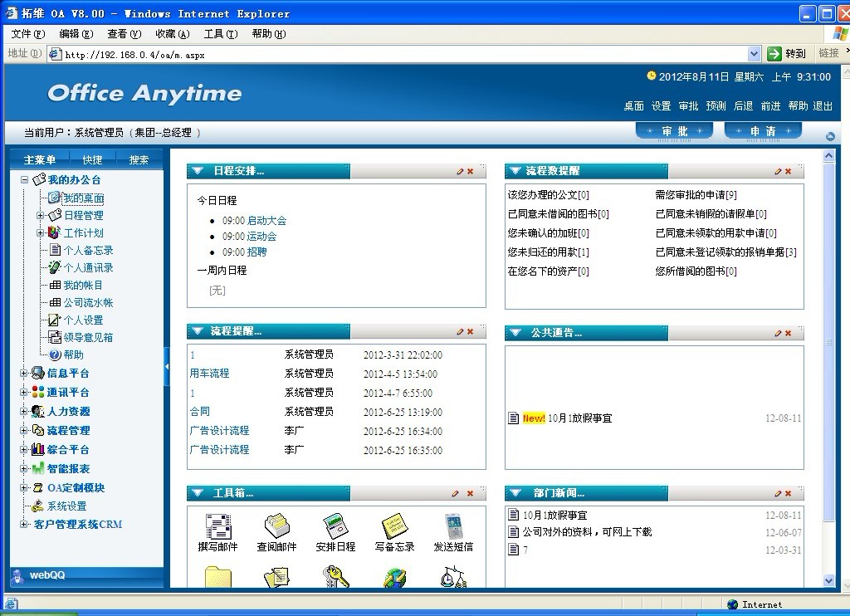Click the edit pencil on 流程数提醒 panel
This screenshot has width=850, height=616.
tap(778, 171)
